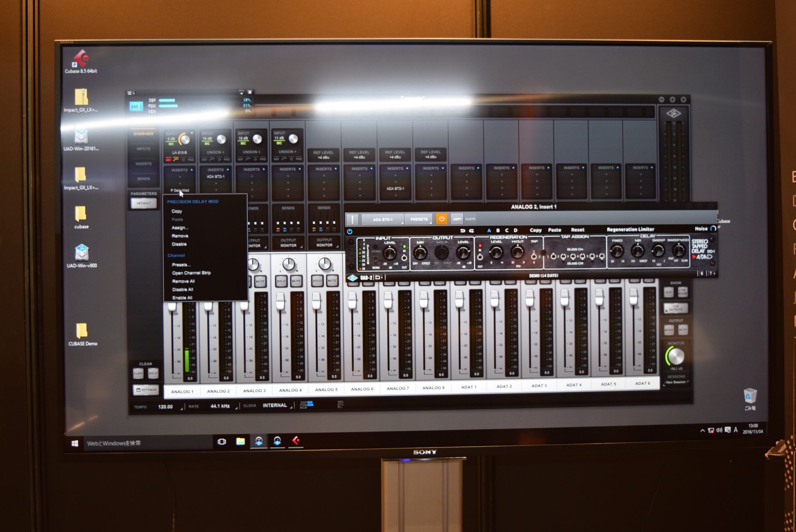Choose Assign... in the context menu
This screenshot has width=796, height=532.
pos(180,228)
